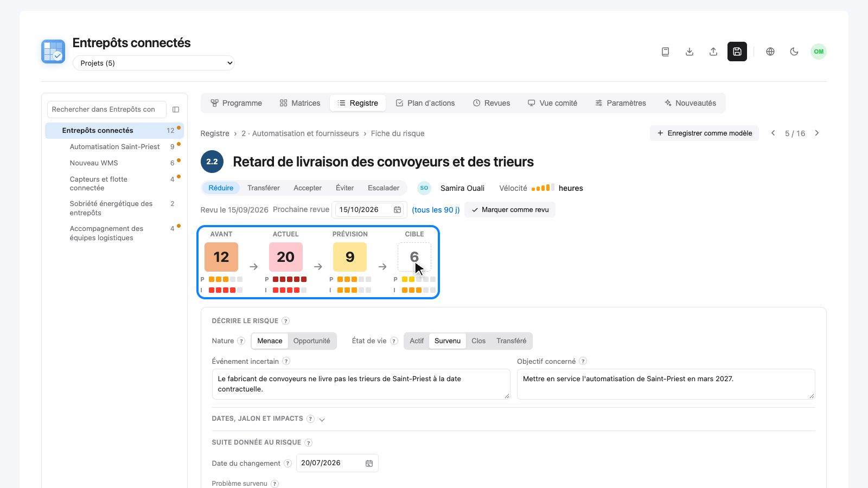Go to next risk chevron
Screen dimensions: 868x488
coord(817,133)
